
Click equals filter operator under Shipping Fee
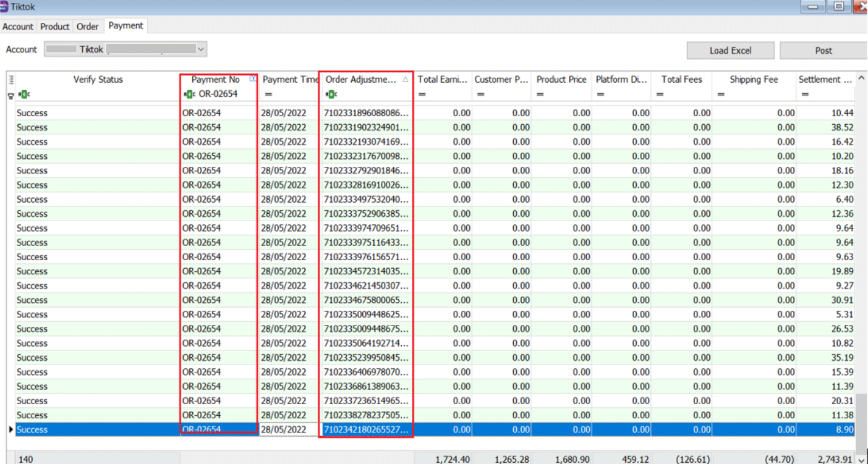pos(721,95)
